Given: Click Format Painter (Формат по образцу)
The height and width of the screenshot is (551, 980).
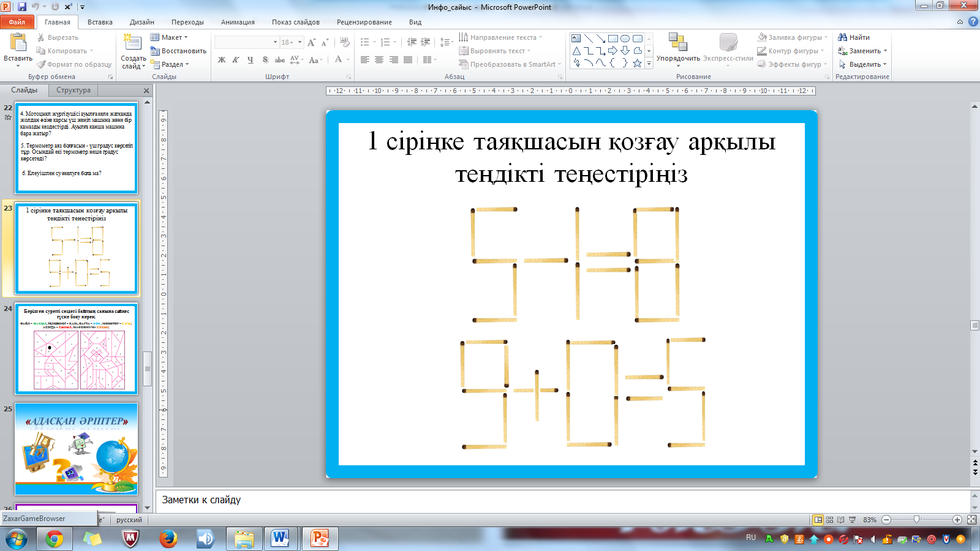Looking at the screenshot, I should click(x=74, y=64).
